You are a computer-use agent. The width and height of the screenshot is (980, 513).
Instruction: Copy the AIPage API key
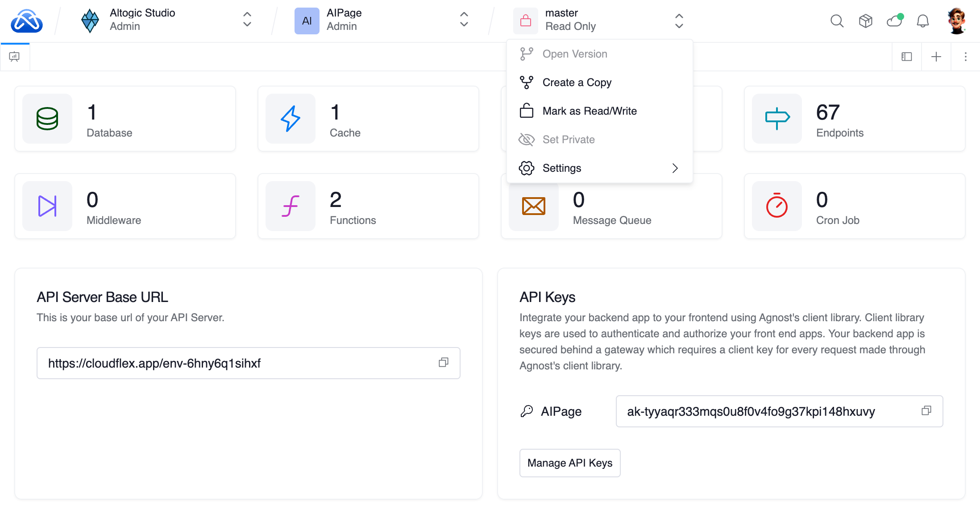pos(926,411)
